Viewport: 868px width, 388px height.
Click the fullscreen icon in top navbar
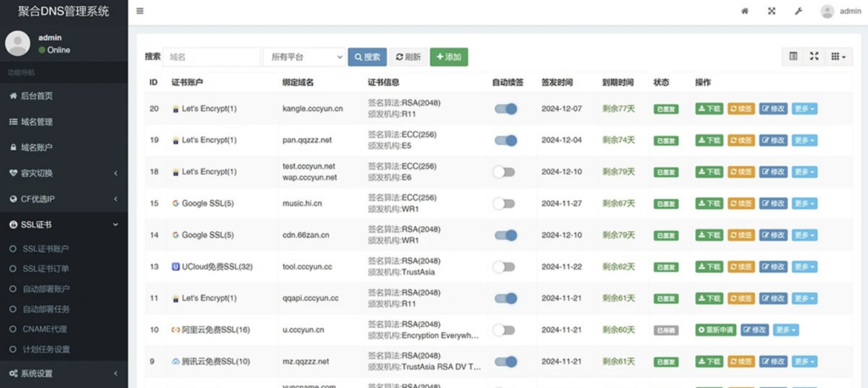pyautogui.click(x=771, y=11)
